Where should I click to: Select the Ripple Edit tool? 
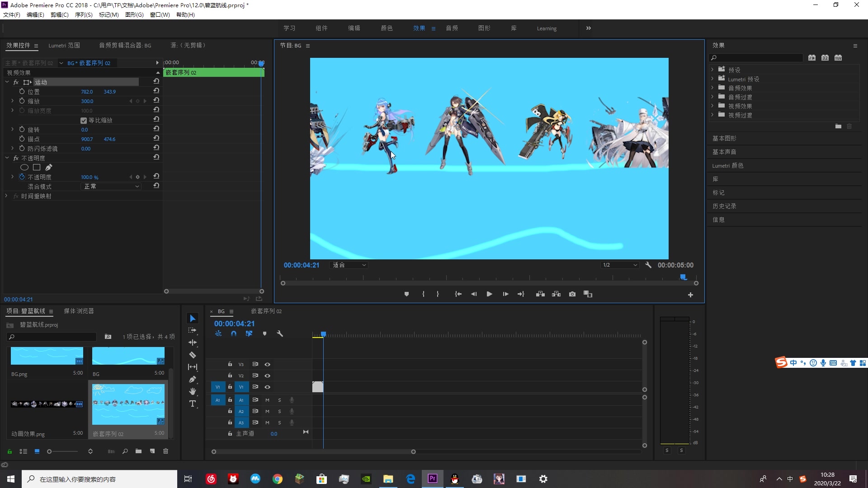tap(193, 343)
